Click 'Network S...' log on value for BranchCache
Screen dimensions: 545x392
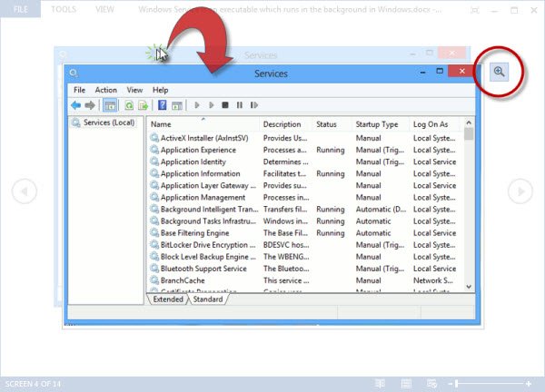tap(432, 280)
